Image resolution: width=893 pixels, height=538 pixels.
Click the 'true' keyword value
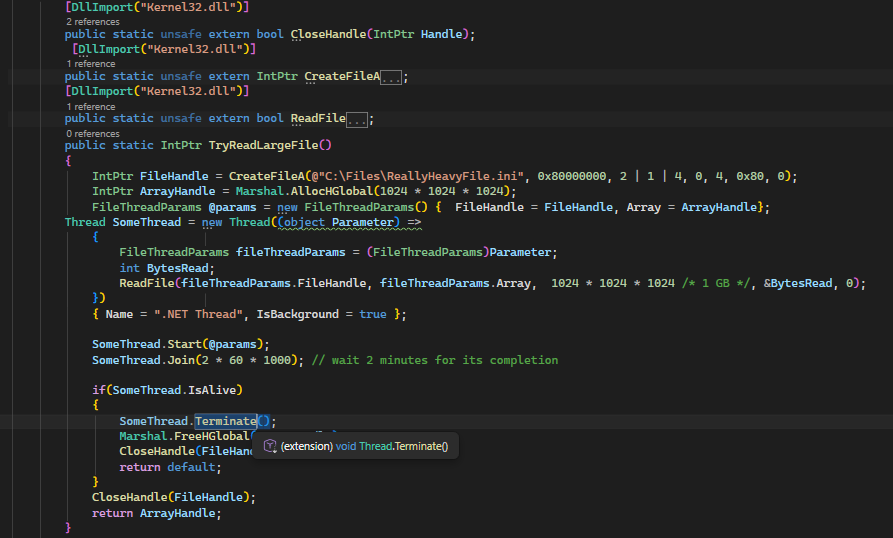(x=372, y=314)
